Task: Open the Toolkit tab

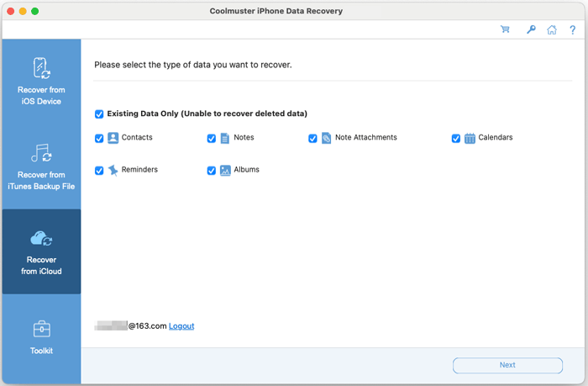Action: (41, 337)
